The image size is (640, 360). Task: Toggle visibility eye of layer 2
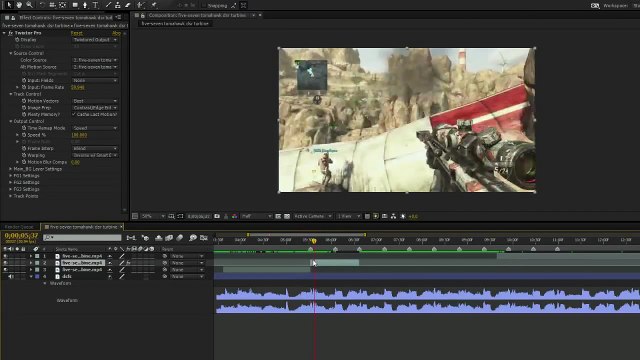pyautogui.click(x=5, y=263)
